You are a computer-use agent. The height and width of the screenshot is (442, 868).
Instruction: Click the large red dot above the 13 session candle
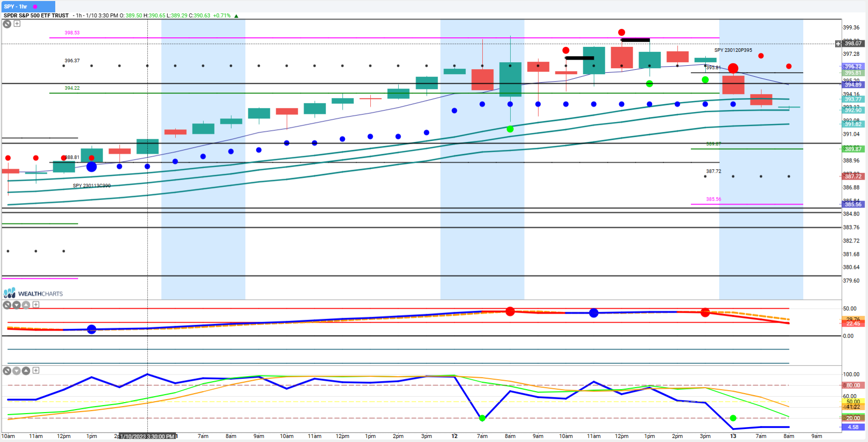(733, 68)
